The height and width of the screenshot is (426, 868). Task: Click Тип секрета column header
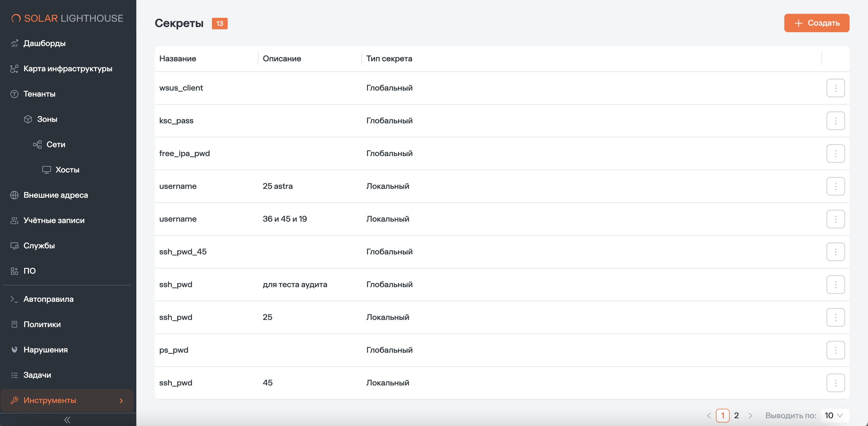[x=389, y=59]
